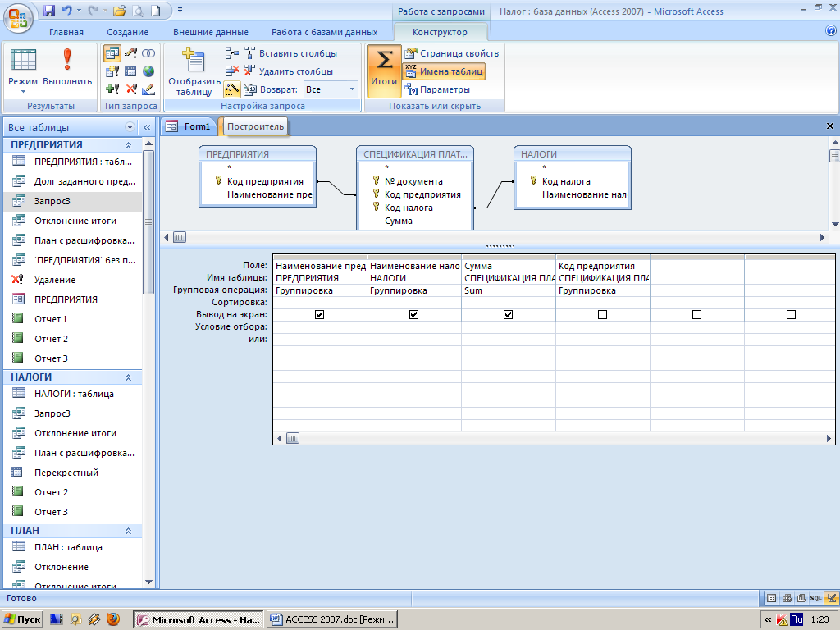Open the Возврат combo box
The image size is (840, 630).
point(331,89)
